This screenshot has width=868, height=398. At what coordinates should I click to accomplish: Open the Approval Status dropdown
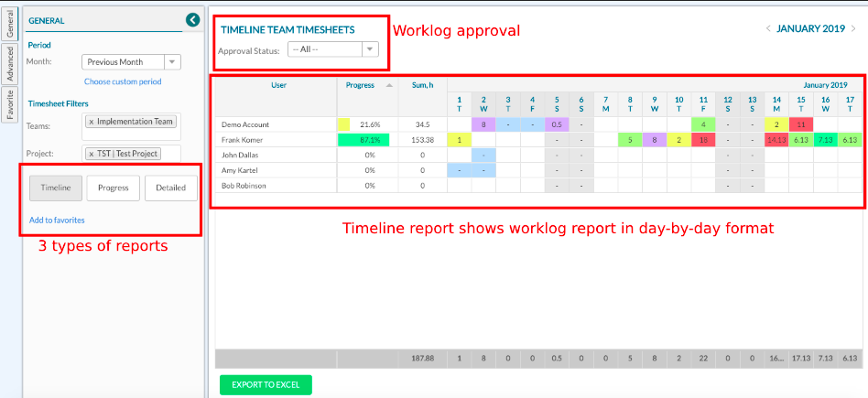click(369, 49)
